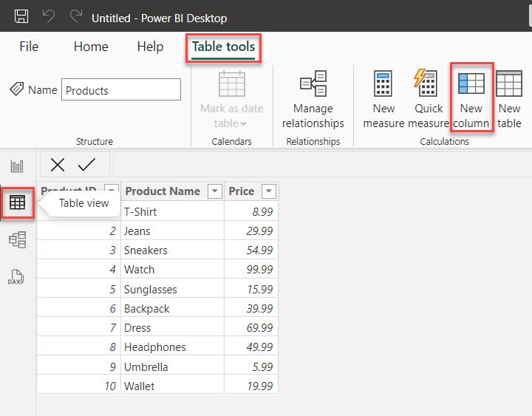Edit the table Name field
Screen dimensions: 532x416
click(x=121, y=89)
